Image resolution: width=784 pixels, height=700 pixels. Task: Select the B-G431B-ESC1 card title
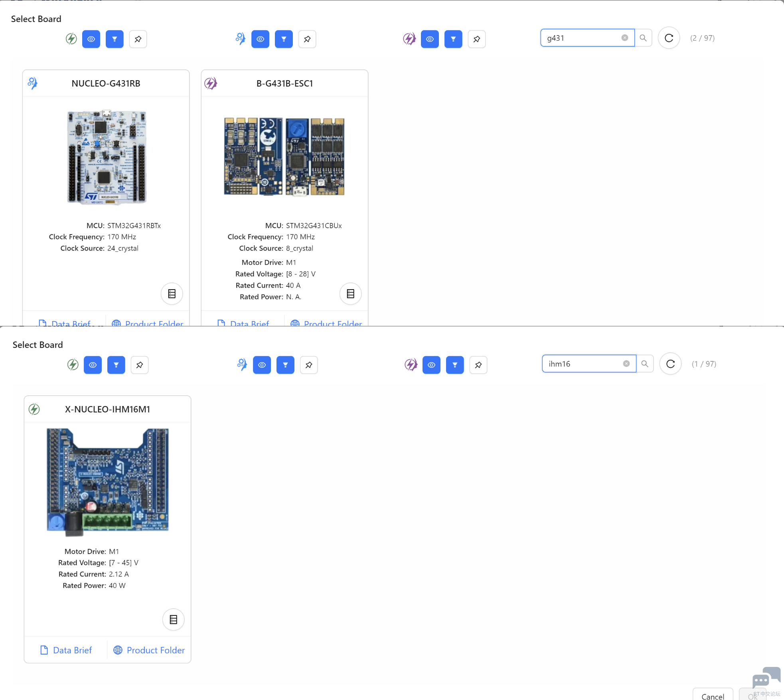click(284, 83)
